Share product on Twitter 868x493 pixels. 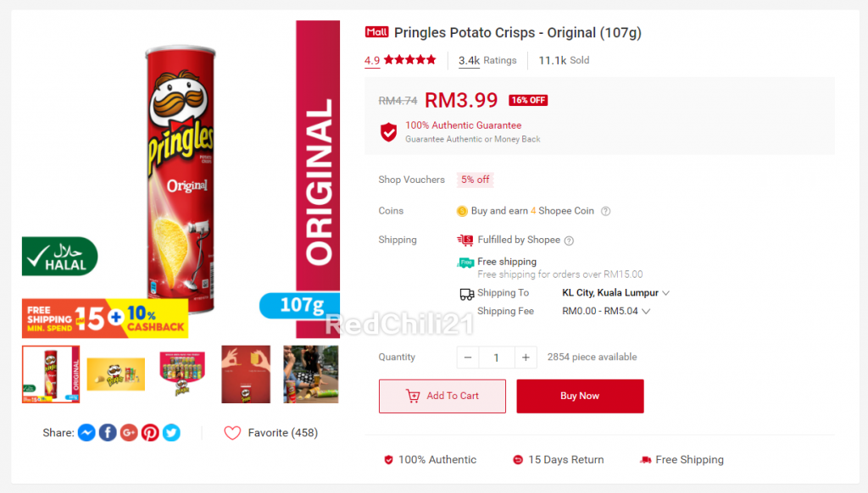171,433
